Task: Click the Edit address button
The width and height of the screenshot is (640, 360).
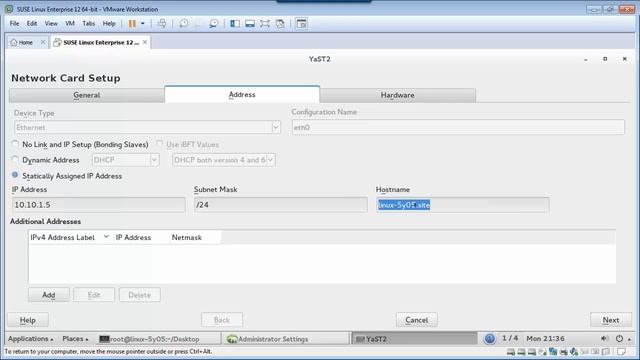Action: (94, 295)
